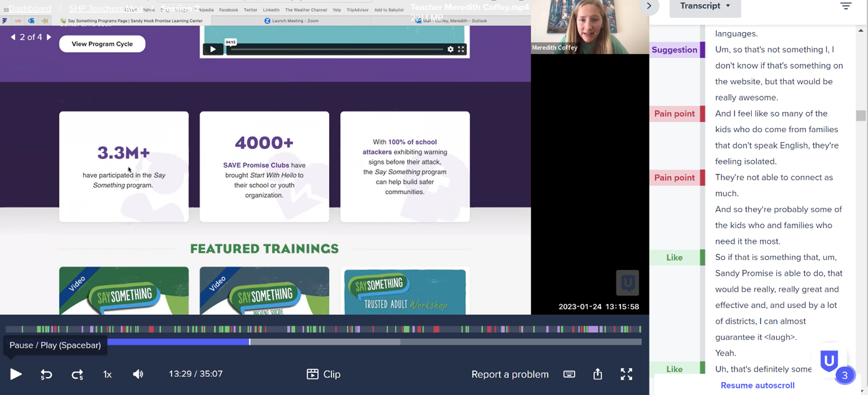Click the U logo below the webcam view
This screenshot has width=868, height=395.
pyautogui.click(x=627, y=283)
